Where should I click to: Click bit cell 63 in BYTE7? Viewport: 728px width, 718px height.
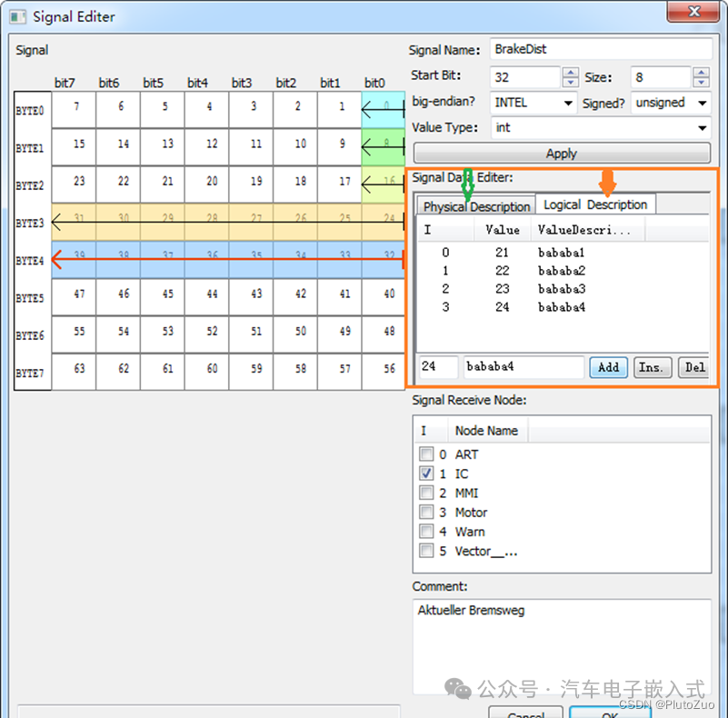tap(75, 372)
